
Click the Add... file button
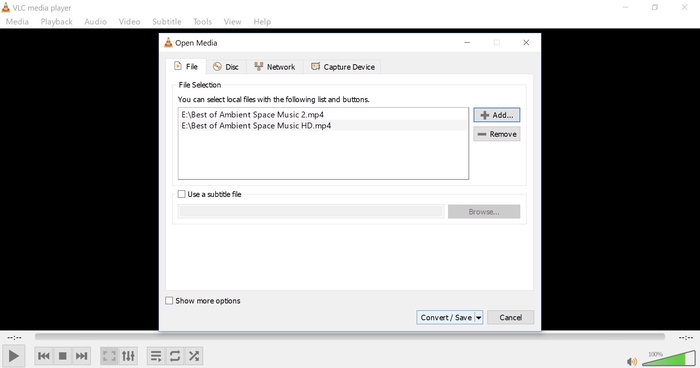(496, 115)
